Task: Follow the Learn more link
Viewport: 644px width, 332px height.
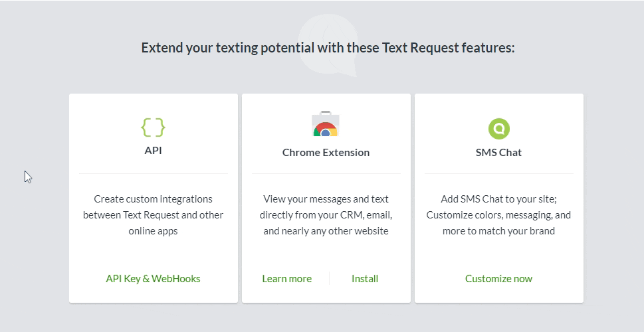Action: point(286,279)
